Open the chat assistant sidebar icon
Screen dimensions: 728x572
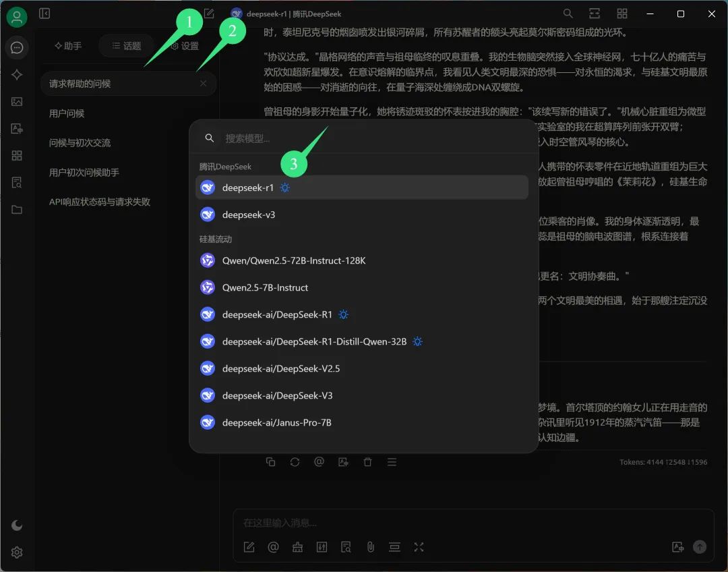point(17,47)
